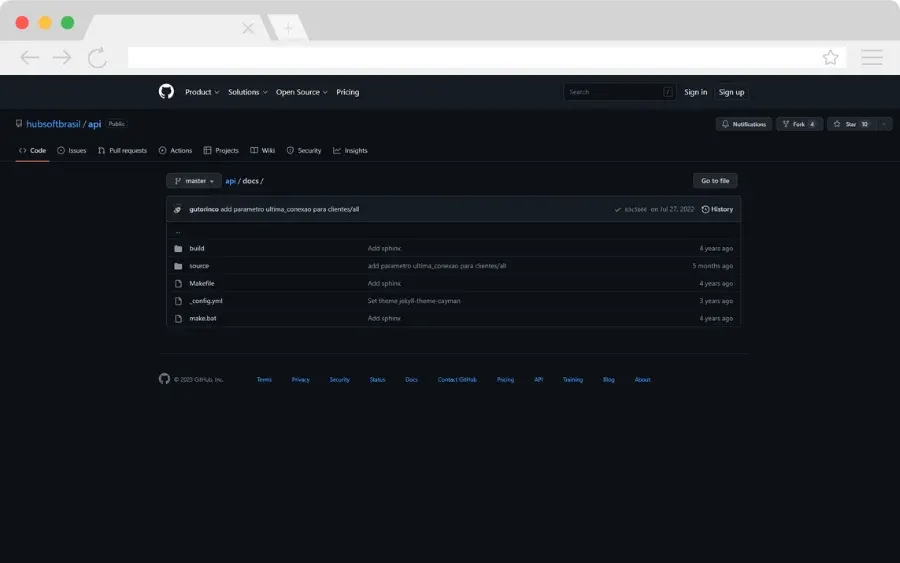Switch to the Issues tab
This screenshot has width=900, height=563.
tap(72, 150)
